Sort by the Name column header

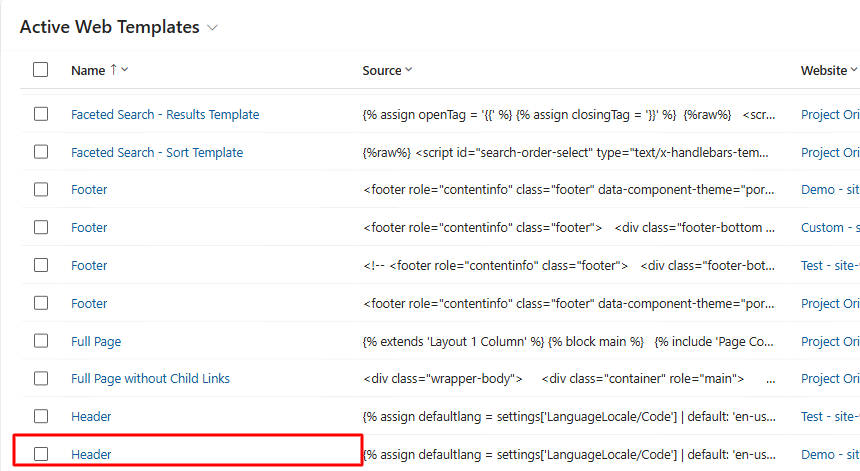click(x=88, y=70)
